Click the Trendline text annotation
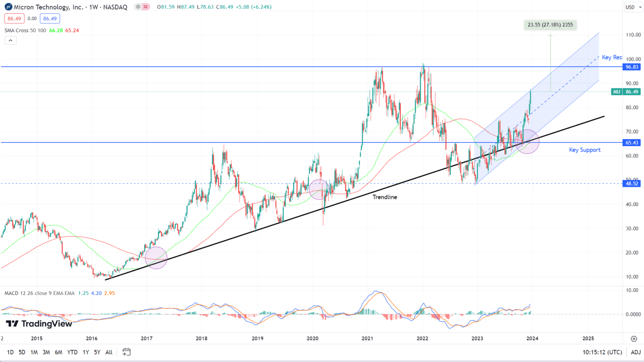 coord(385,197)
